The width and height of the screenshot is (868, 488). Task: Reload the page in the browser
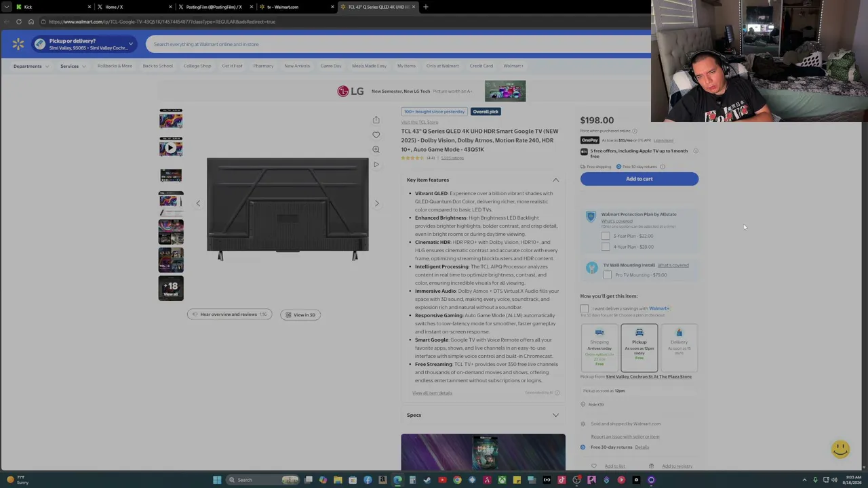pos(19,22)
